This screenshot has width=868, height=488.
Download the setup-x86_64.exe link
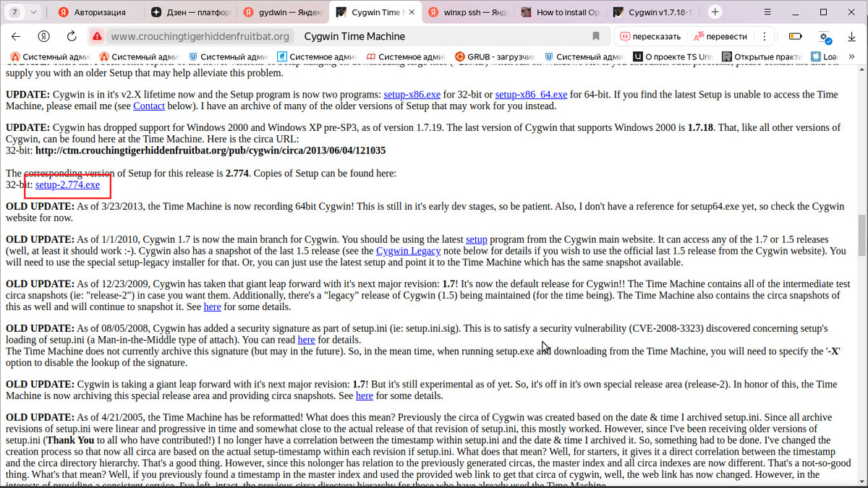(x=531, y=94)
